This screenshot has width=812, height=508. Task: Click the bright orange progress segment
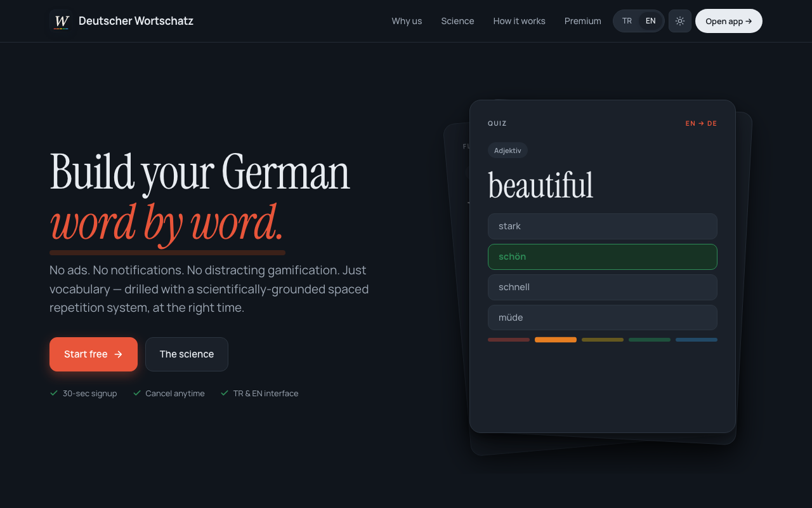coord(556,340)
